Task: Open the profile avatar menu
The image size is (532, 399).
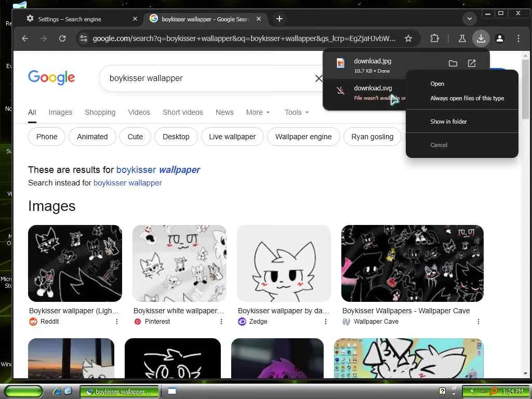Action: click(499, 38)
